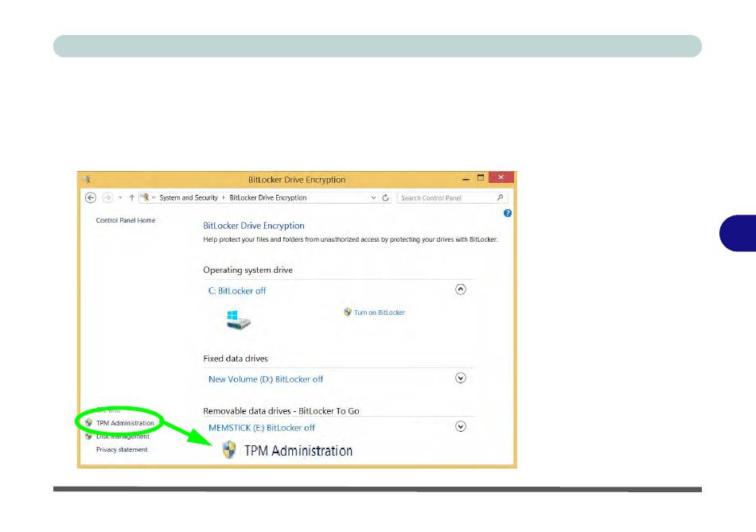This screenshot has width=756, height=532.
Task: Click MEMSTICK (E:) BitLocker off label
Action: (x=261, y=428)
